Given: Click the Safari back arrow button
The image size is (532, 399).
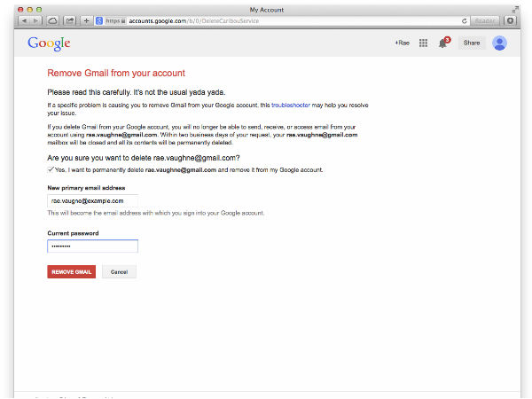Looking at the screenshot, I should [x=24, y=20].
